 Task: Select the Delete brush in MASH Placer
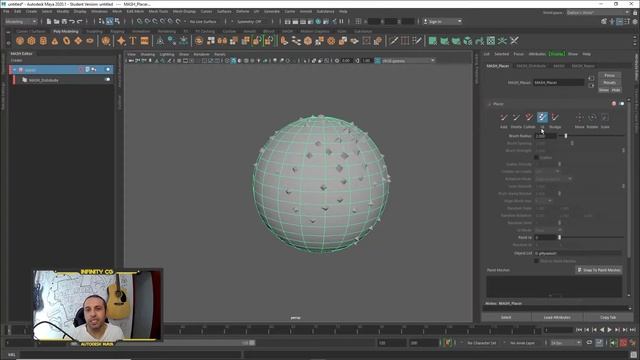tap(516, 118)
